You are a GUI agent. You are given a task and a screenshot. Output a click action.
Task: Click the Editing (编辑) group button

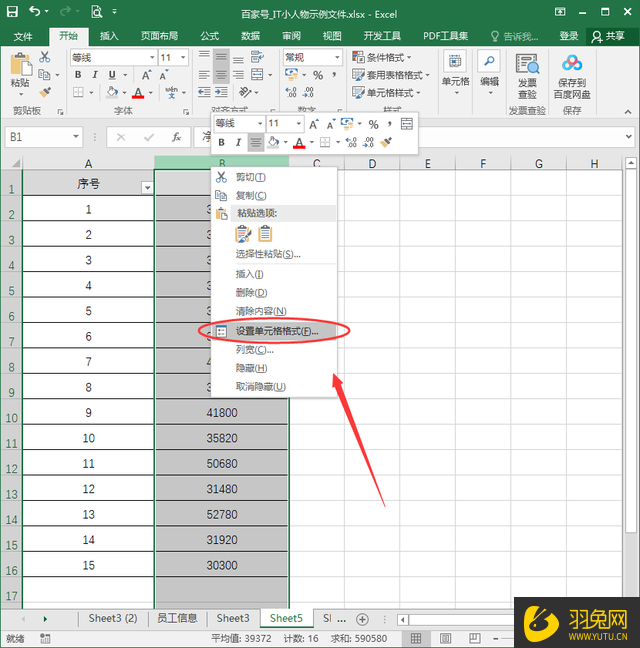(490, 74)
